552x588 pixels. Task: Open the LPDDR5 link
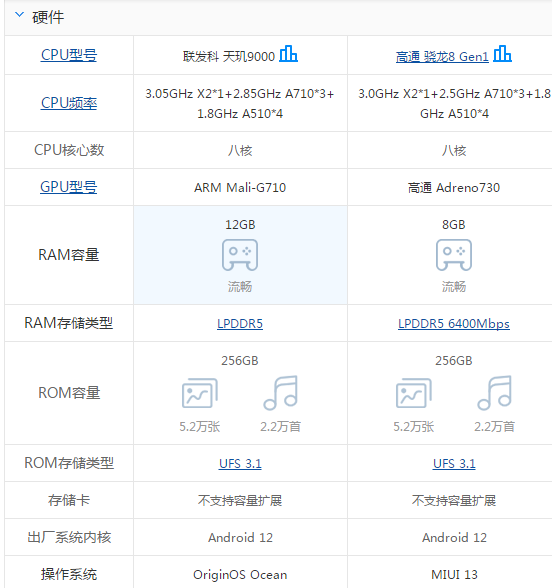tap(240, 323)
